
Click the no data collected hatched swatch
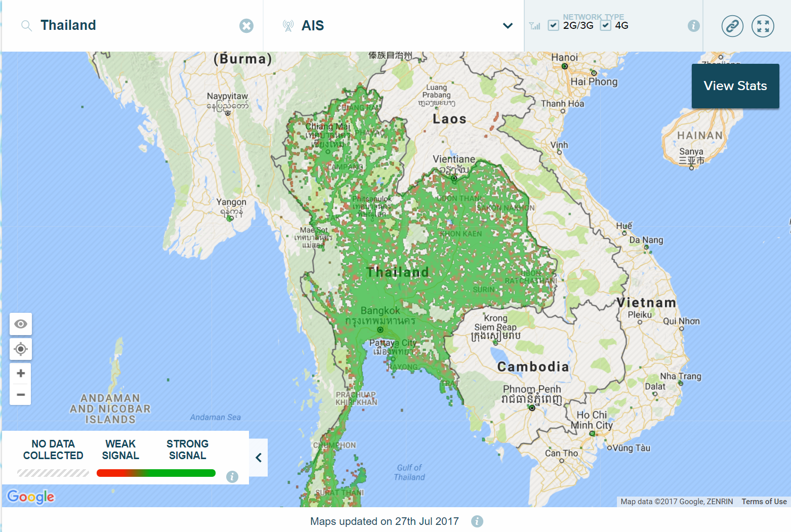(x=53, y=473)
